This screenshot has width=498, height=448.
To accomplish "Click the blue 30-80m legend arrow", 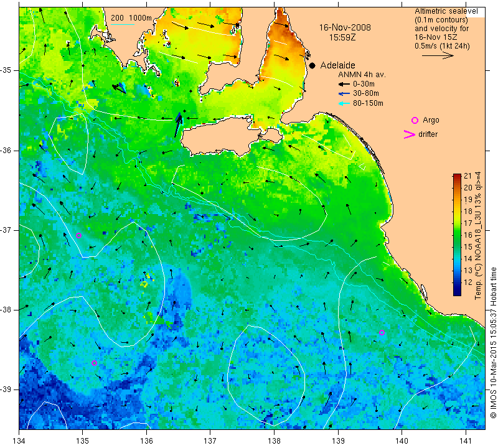I will click(344, 94).
